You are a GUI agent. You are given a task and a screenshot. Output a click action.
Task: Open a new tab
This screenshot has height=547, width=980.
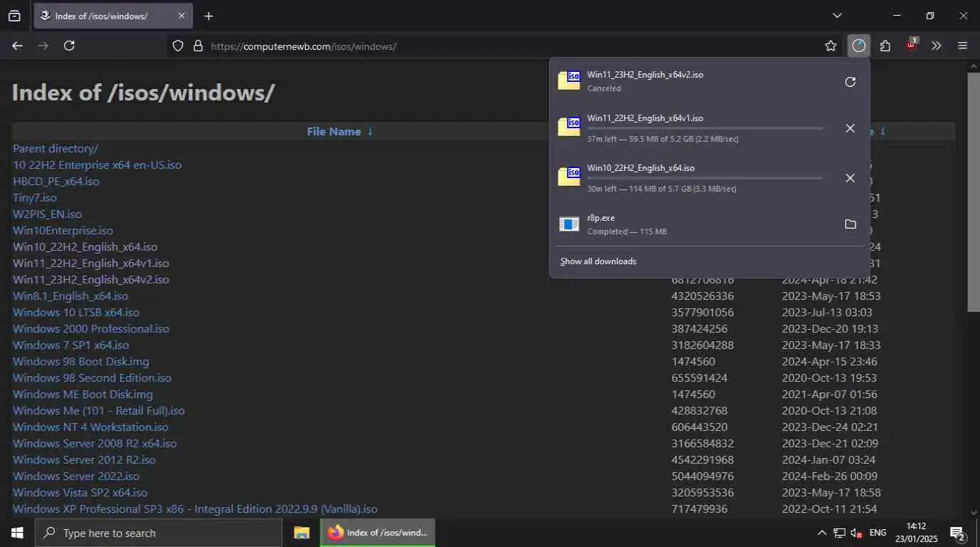coord(208,16)
